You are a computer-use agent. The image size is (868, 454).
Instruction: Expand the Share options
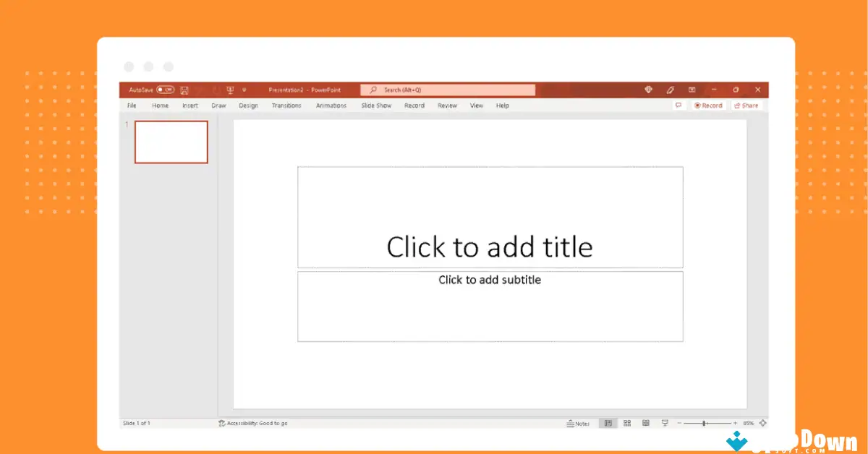(x=746, y=106)
